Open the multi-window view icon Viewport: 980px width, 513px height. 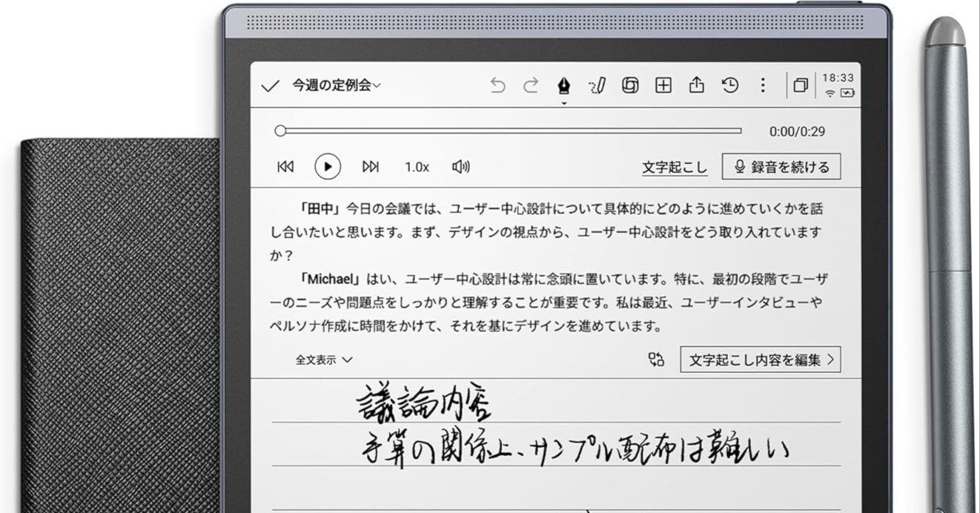tap(800, 85)
